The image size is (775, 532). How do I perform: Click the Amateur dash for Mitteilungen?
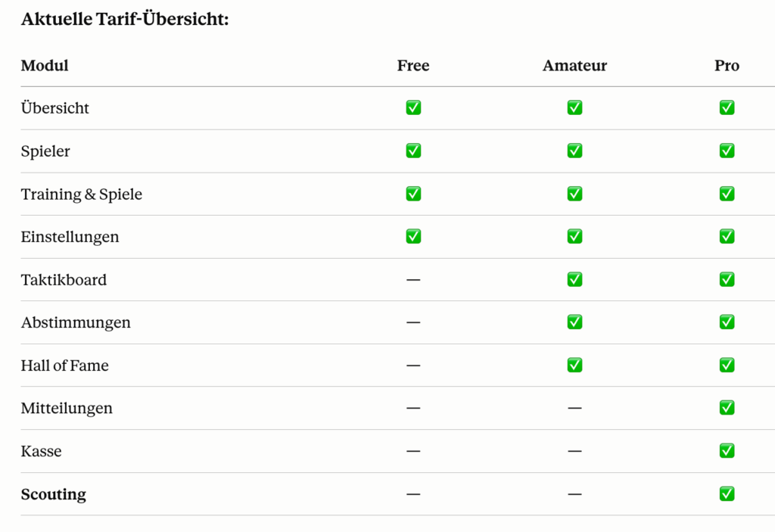point(574,409)
